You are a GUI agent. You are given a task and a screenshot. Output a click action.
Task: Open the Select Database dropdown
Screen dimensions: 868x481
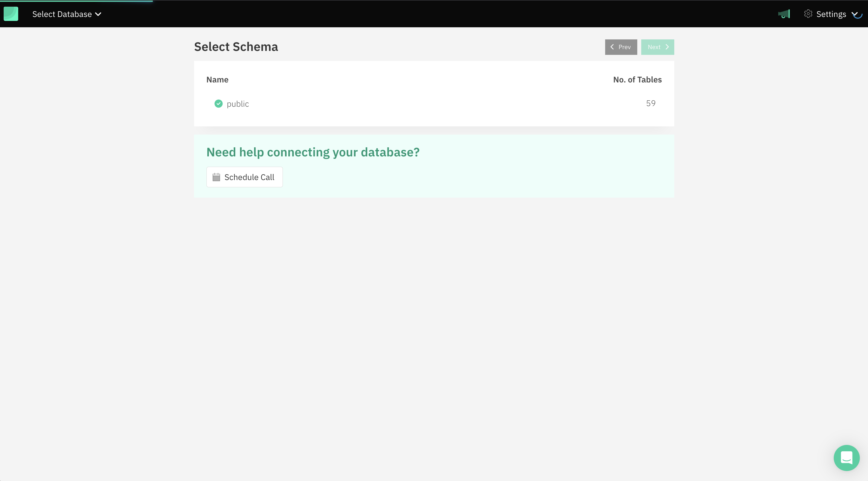click(x=67, y=14)
